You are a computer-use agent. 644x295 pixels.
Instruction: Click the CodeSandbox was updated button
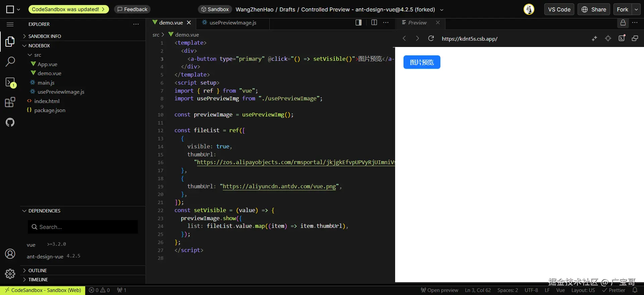click(x=69, y=9)
